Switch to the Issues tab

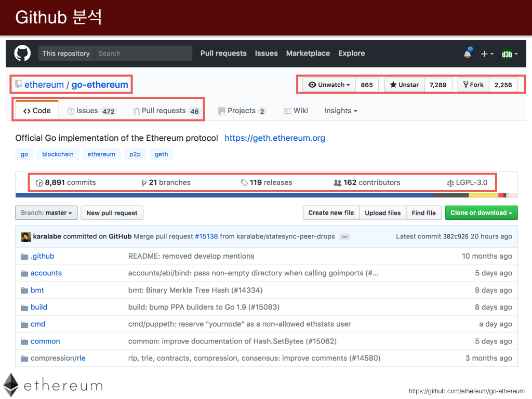click(x=92, y=111)
